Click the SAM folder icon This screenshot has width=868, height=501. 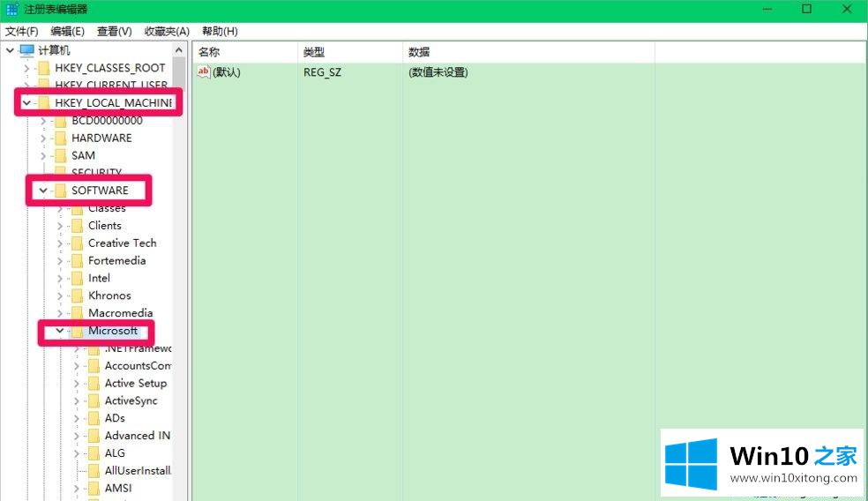click(60, 155)
